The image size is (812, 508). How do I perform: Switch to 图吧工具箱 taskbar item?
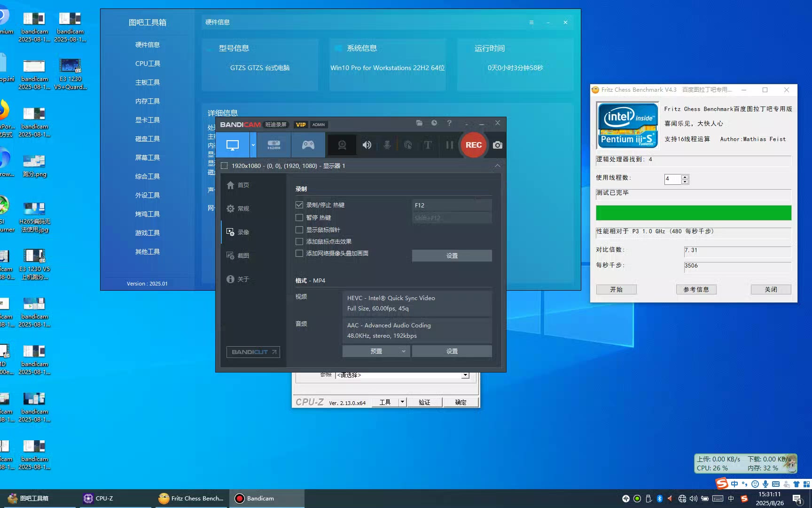point(39,499)
